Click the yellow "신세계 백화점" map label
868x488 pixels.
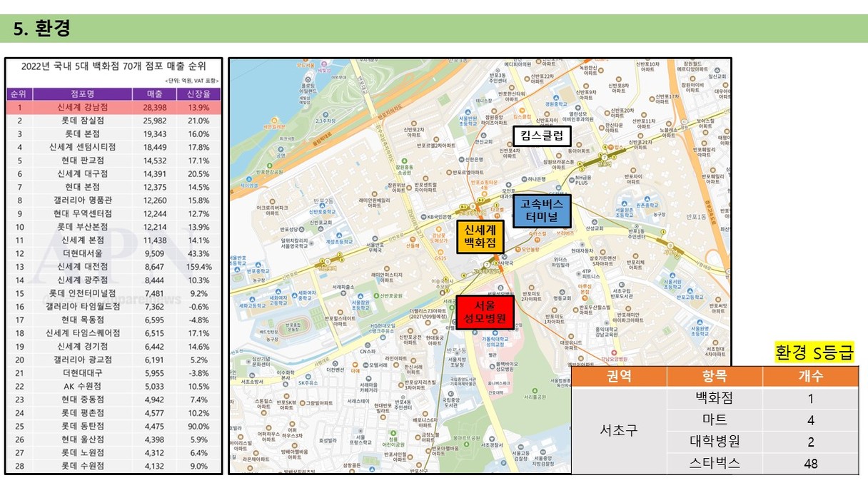[480, 237]
